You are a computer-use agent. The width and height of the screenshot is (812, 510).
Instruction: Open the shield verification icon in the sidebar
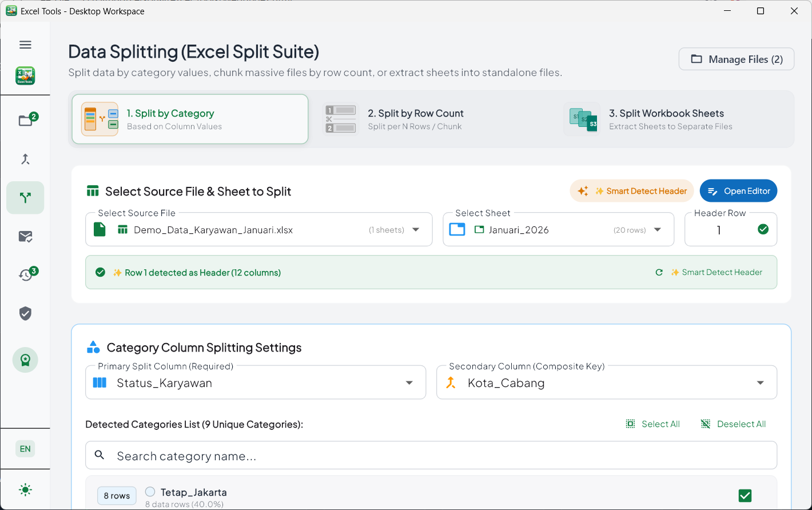point(25,313)
